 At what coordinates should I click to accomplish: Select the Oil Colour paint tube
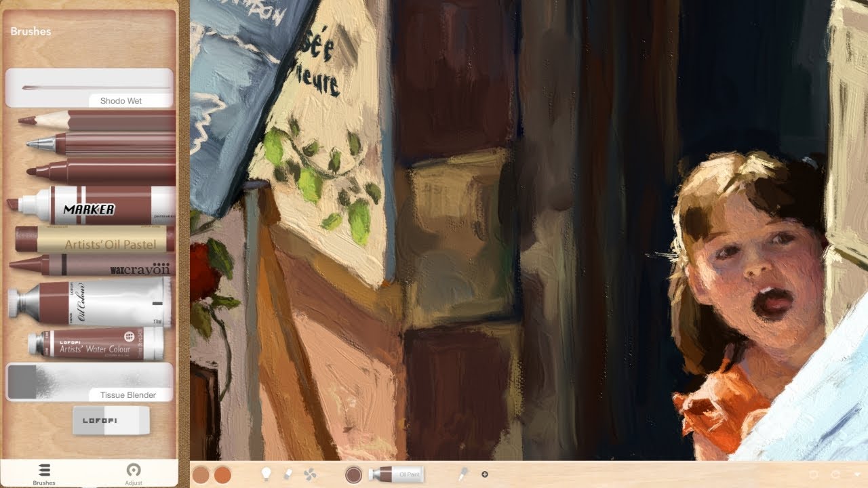[x=89, y=302]
